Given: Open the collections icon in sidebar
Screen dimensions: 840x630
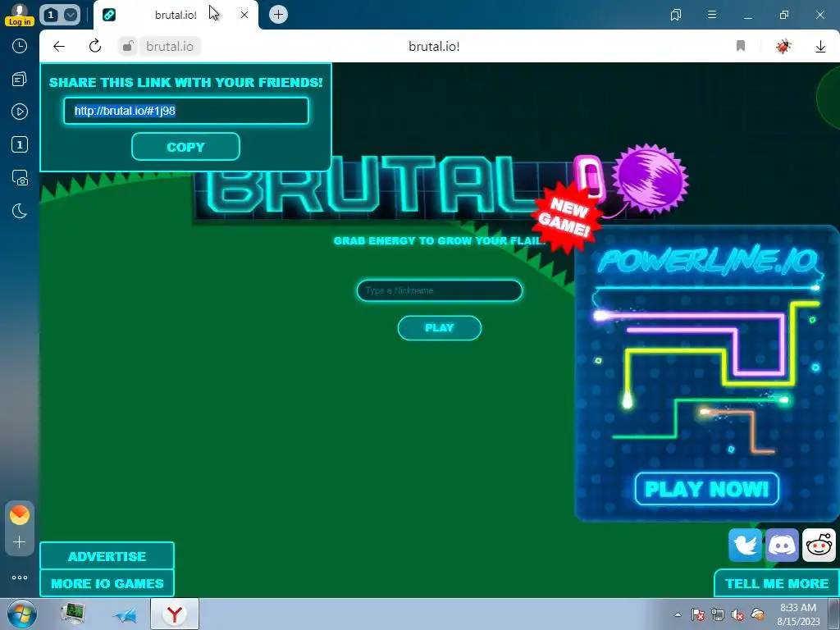Looking at the screenshot, I should [20, 80].
